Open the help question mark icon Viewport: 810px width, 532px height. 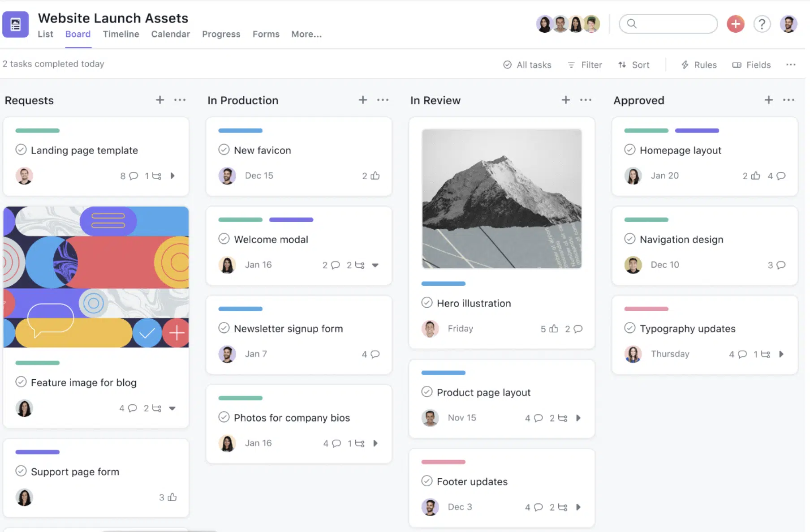pyautogui.click(x=762, y=24)
